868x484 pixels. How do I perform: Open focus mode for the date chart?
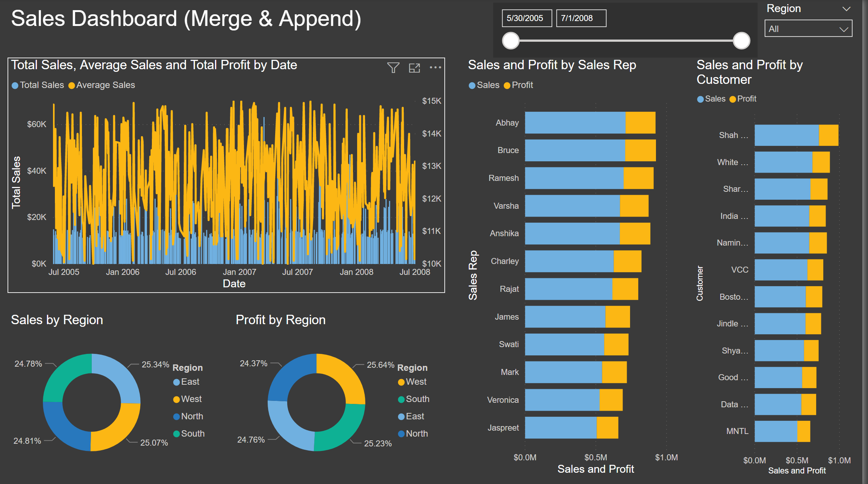click(x=414, y=68)
